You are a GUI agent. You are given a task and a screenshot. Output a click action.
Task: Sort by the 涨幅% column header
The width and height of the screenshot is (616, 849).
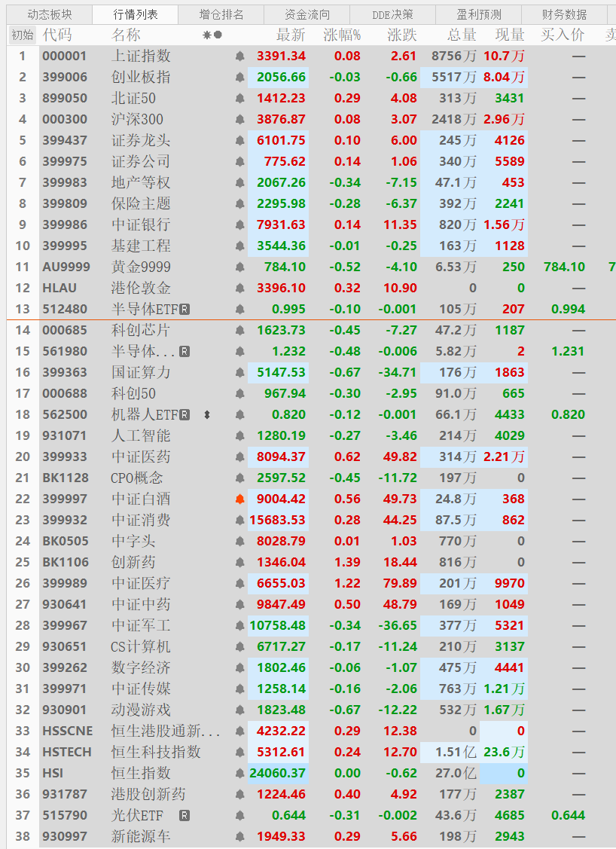342,35
